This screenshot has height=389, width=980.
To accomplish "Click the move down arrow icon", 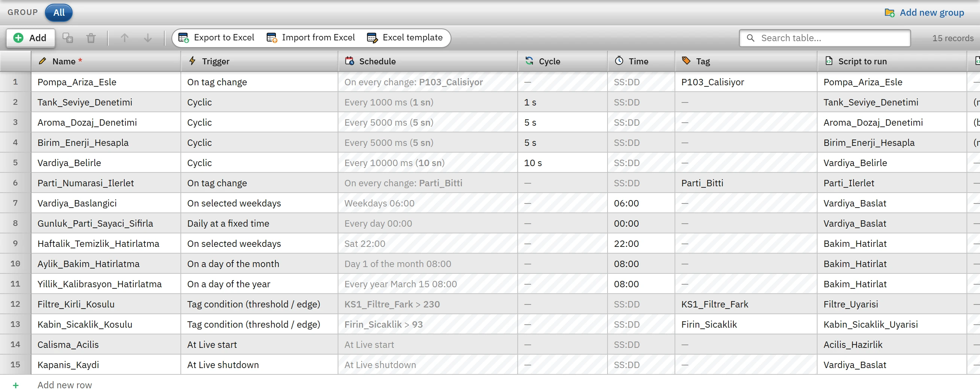I will (148, 38).
